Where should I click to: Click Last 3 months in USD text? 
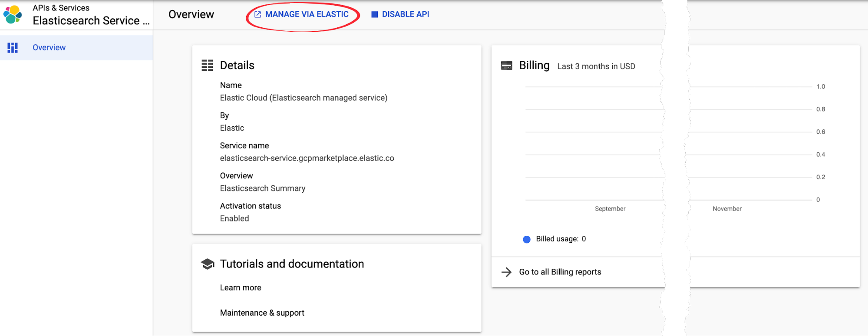(x=596, y=66)
